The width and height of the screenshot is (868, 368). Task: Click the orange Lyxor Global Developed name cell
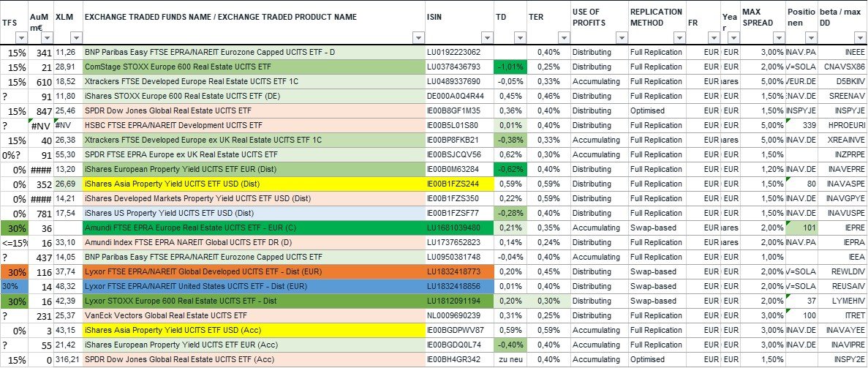click(252, 271)
